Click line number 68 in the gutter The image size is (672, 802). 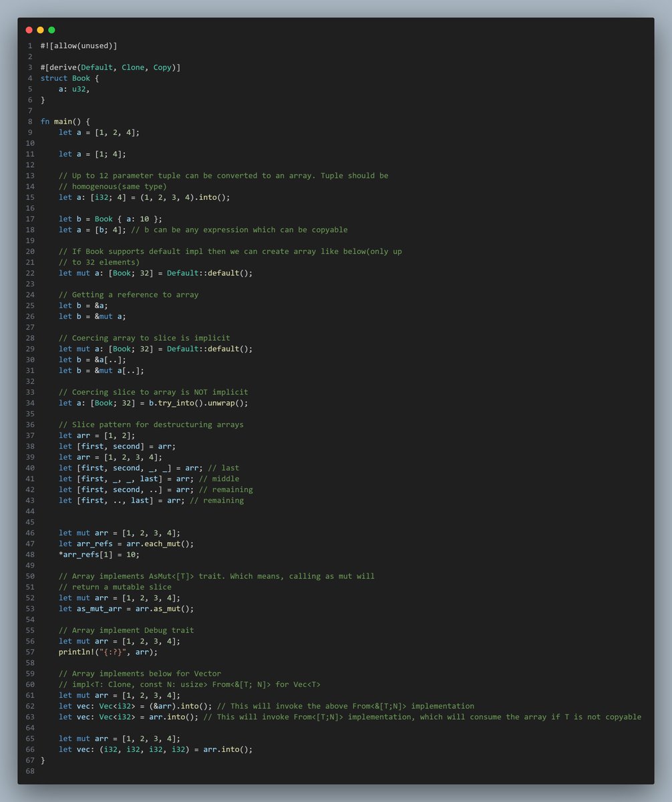29,771
